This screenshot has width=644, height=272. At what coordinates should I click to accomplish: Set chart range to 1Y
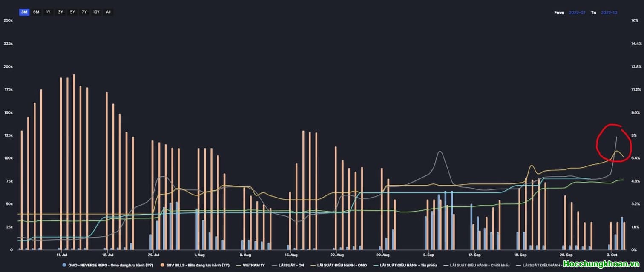[x=48, y=12]
